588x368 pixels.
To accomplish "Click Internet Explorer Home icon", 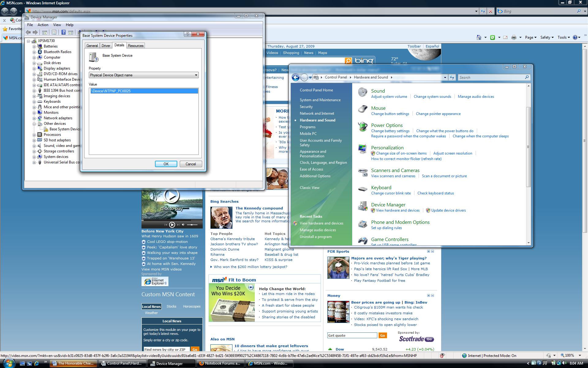I will [479, 37].
